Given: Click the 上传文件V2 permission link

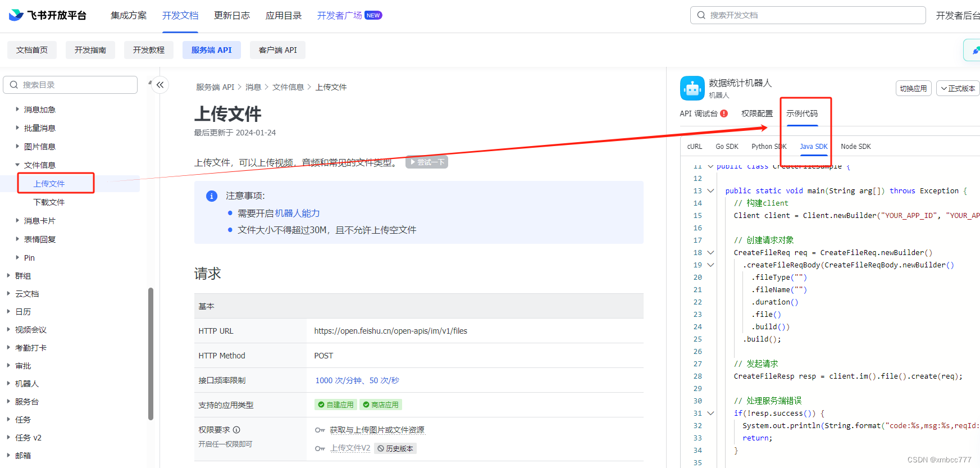Looking at the screenshot, I should click(x=350, y=448).
